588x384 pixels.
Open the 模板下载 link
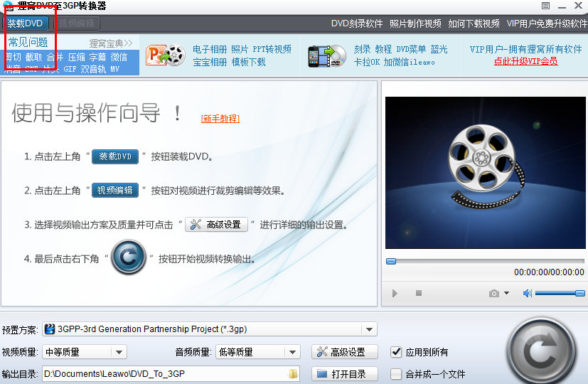click(249, 62)
